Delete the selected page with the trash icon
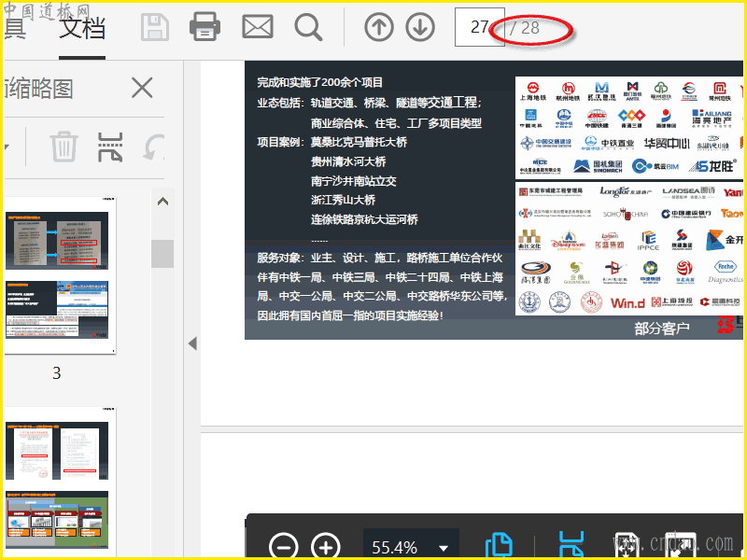 (63, 146)
